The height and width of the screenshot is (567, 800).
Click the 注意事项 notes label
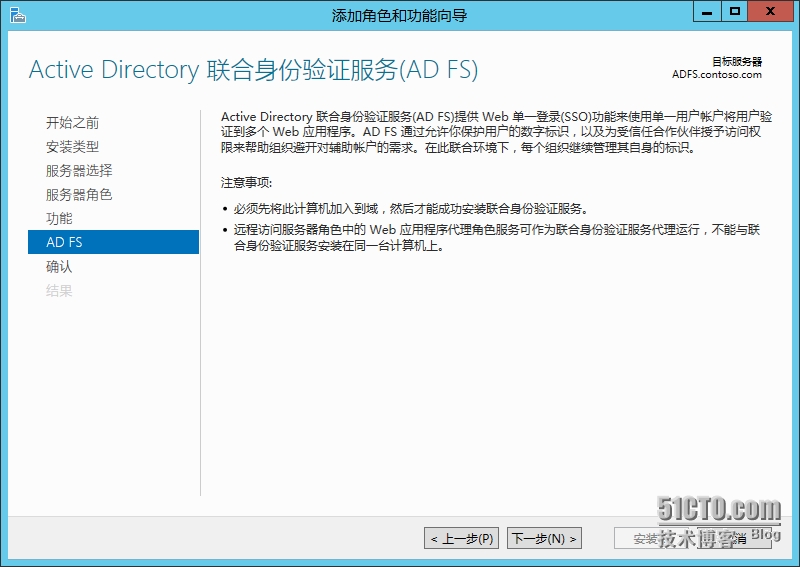click(246, 183)
